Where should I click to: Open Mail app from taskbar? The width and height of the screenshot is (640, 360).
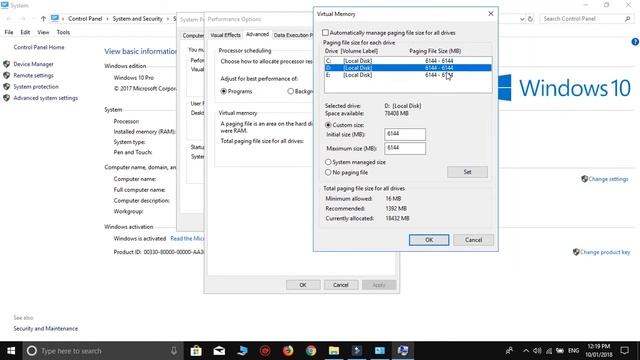pos(219,351)
